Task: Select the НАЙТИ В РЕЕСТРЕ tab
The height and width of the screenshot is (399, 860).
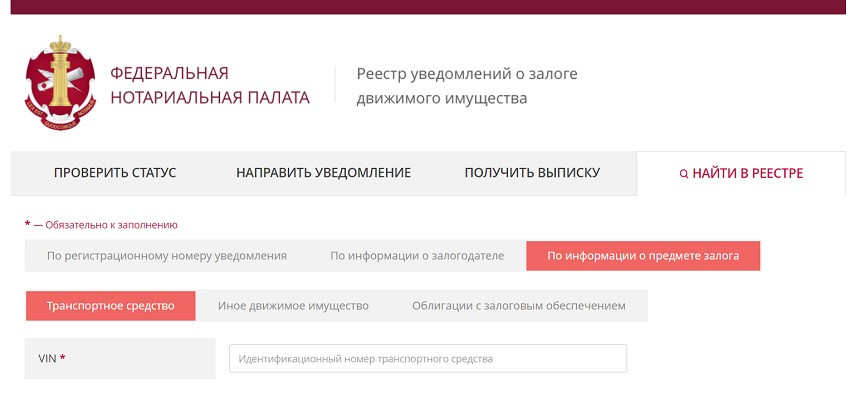Action: [741, 173]
